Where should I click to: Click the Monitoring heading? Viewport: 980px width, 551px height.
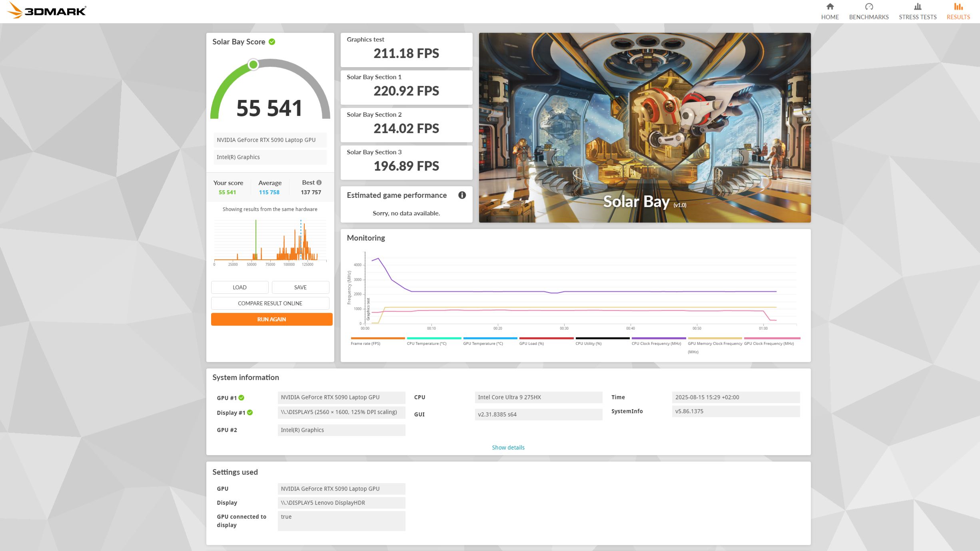click(x=366, y=238)
